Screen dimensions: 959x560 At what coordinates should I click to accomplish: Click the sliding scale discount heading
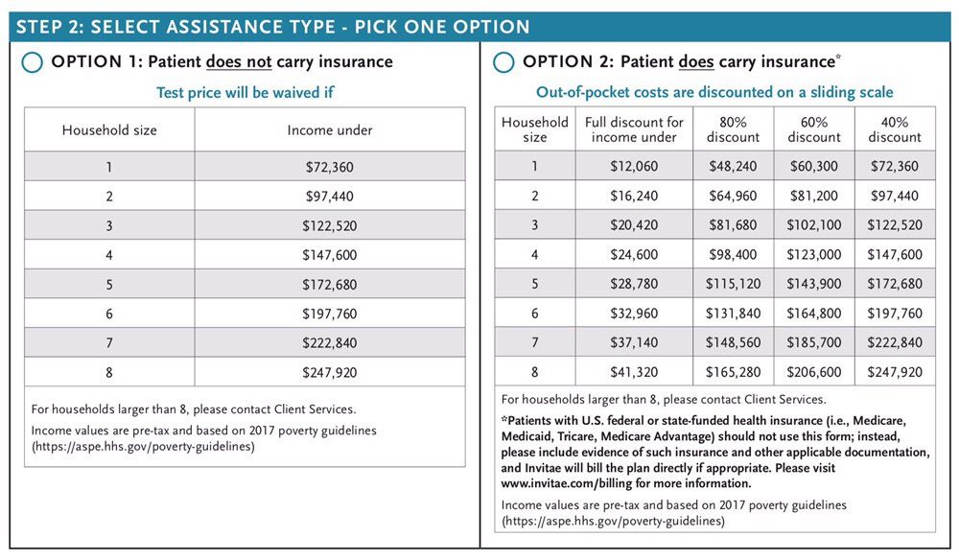[x=714, y=93]
